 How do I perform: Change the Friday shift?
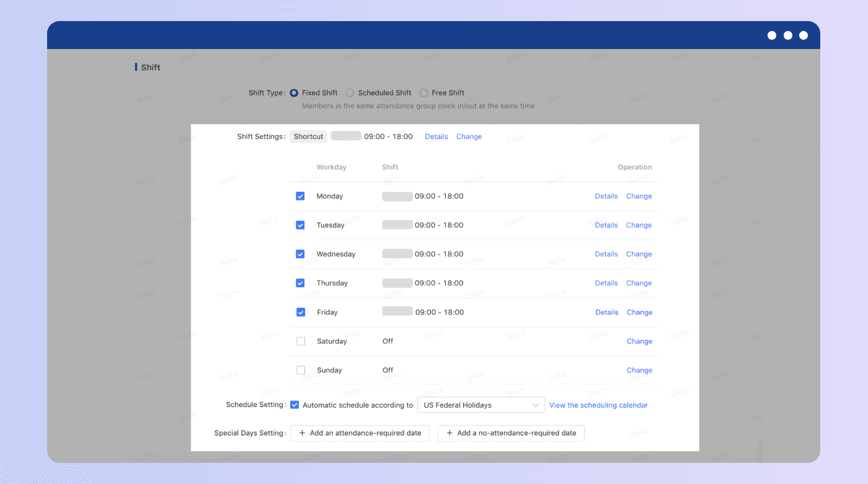[639, 312]
